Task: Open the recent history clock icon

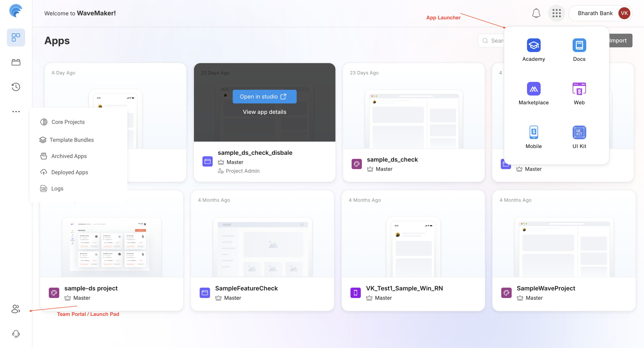Action: (x=16, y=87)
